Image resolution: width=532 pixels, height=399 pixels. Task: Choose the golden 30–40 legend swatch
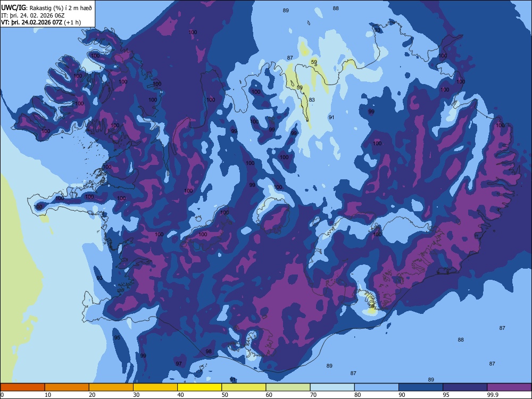[x=155, y=387]
